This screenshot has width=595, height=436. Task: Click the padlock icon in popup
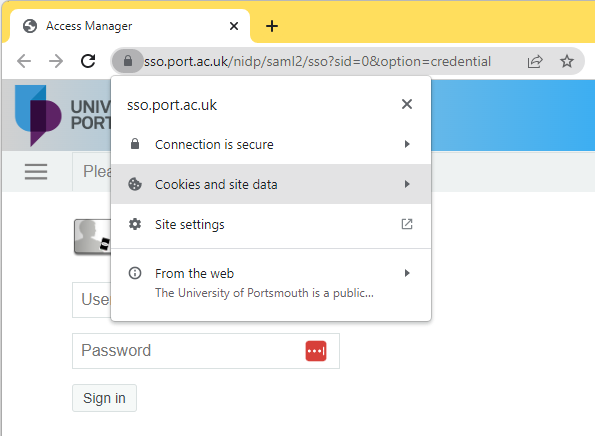click(x=135, y=144)
